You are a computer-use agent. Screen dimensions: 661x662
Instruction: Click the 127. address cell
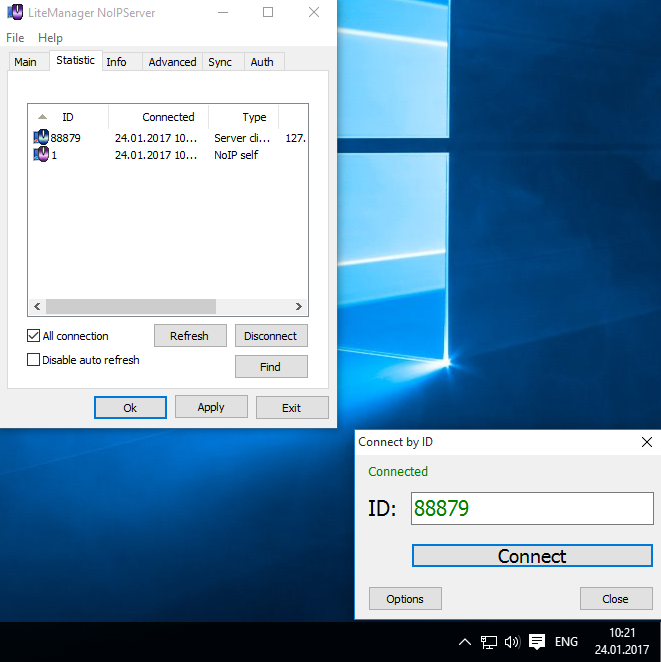coord(295,138)
